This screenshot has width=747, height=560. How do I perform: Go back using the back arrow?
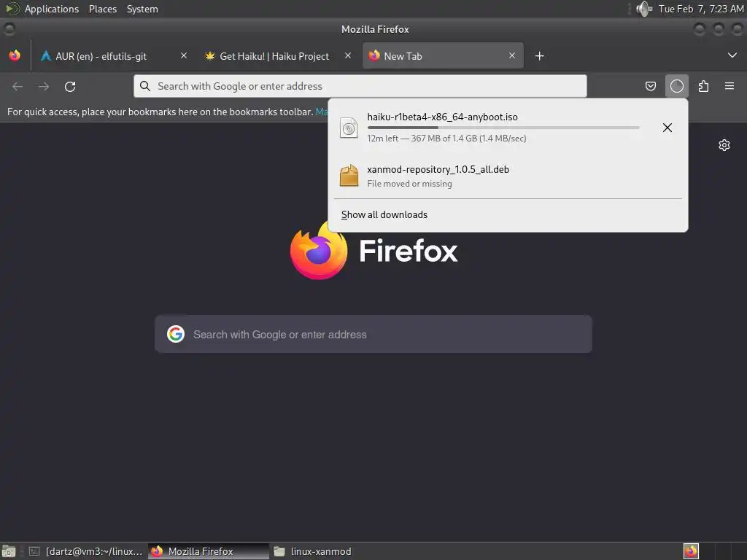pyautogui.click(x=18, y=86)
